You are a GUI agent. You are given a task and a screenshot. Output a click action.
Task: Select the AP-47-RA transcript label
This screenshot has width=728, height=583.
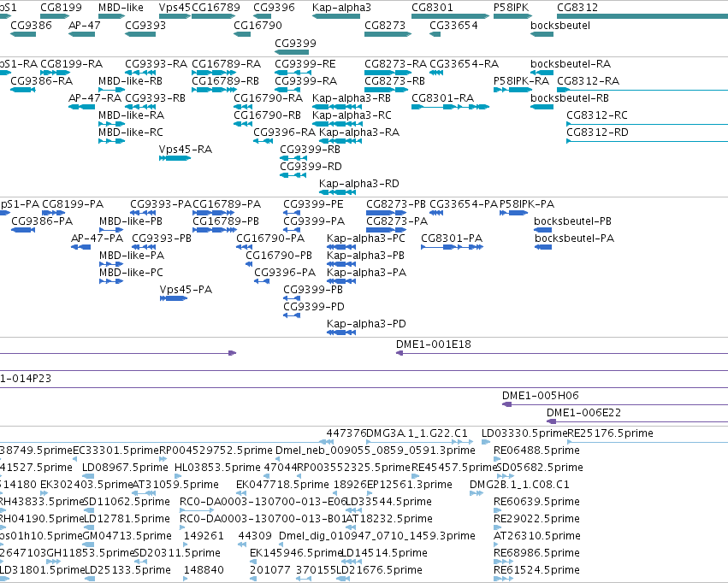tap(95, 97)
